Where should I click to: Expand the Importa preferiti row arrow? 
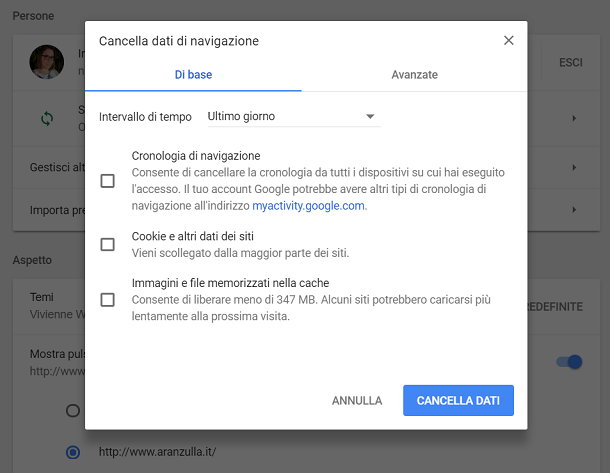click(x=574, y=210)
